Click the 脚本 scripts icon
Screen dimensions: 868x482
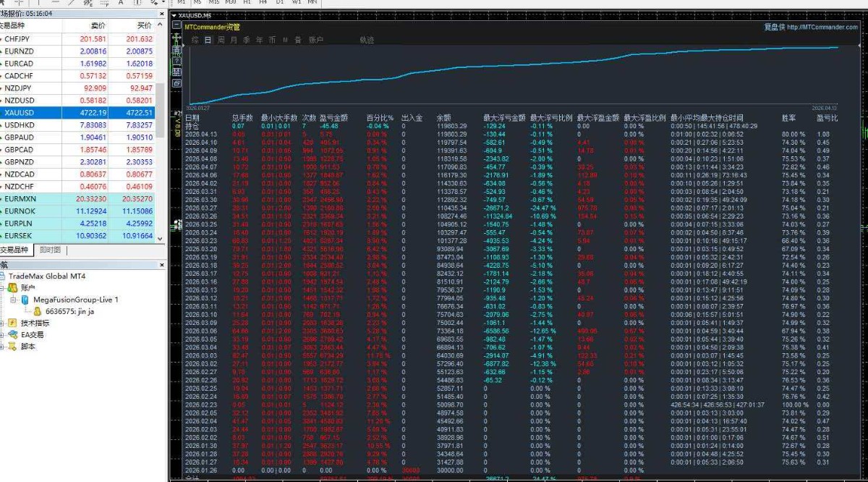pos(12,347)
